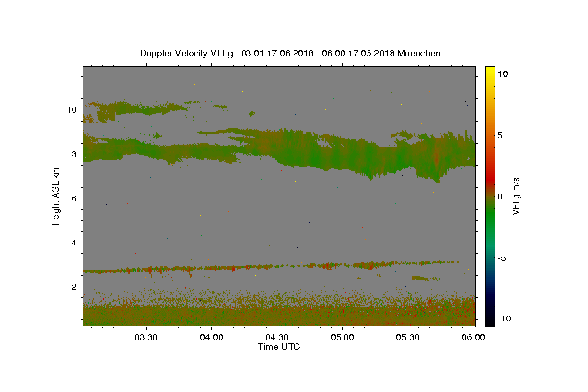Click the Time UTC axis title
Image resolution: width=588 pixels, height=392 pixels.
point(279,347)
